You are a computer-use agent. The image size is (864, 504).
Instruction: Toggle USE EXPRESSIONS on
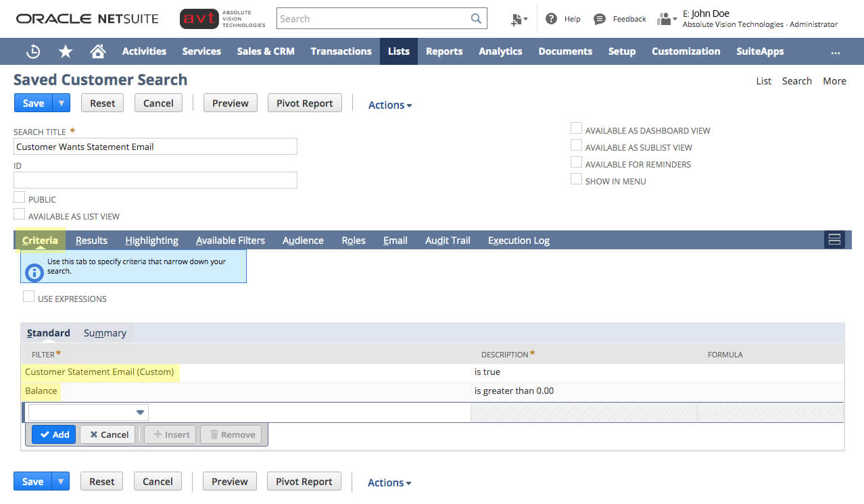point(28,295)
